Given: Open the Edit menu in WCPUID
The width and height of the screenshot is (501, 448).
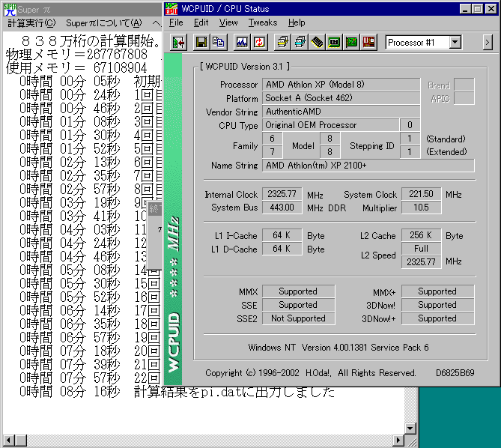Looking at the screenshot, I should (x=201, y=22).
